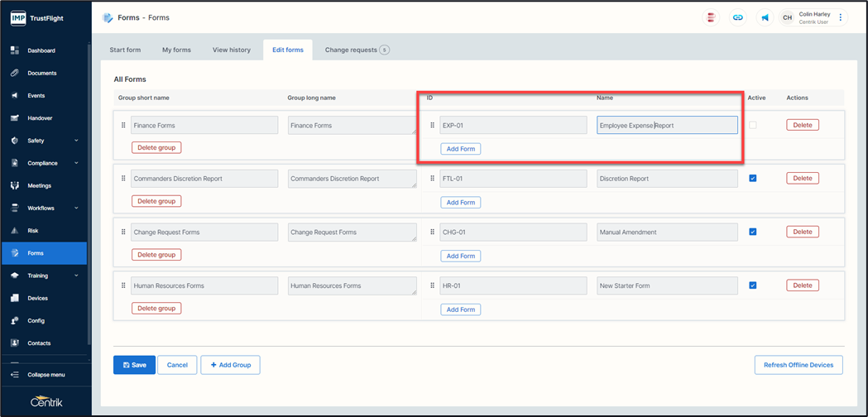Expand the Compliance menu arrow
The height and width of the screenshot is (417, 868).
click(x=76, y=163)
